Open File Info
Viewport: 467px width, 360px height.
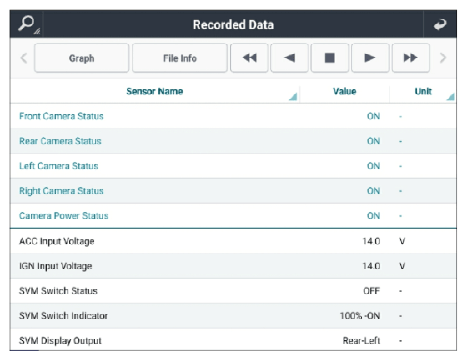click(180, 58)
